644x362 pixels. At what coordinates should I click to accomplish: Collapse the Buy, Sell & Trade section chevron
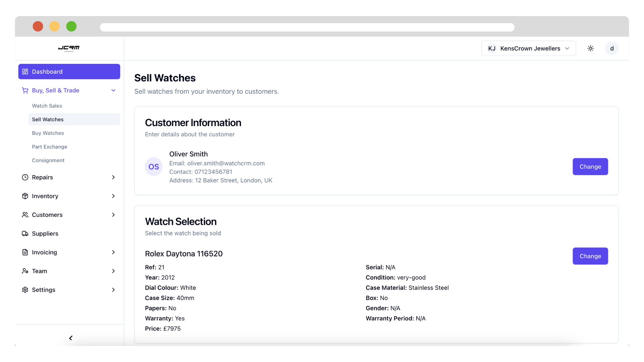pos(113,90)
